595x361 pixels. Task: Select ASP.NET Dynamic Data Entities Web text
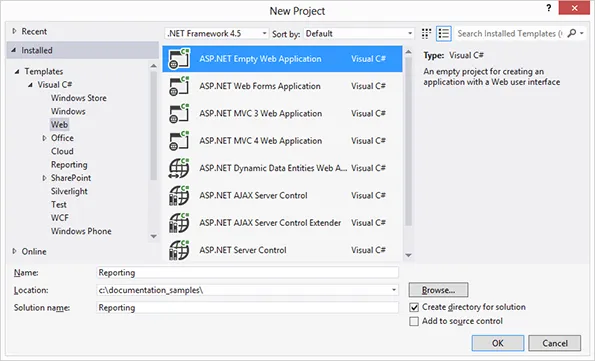273,168
